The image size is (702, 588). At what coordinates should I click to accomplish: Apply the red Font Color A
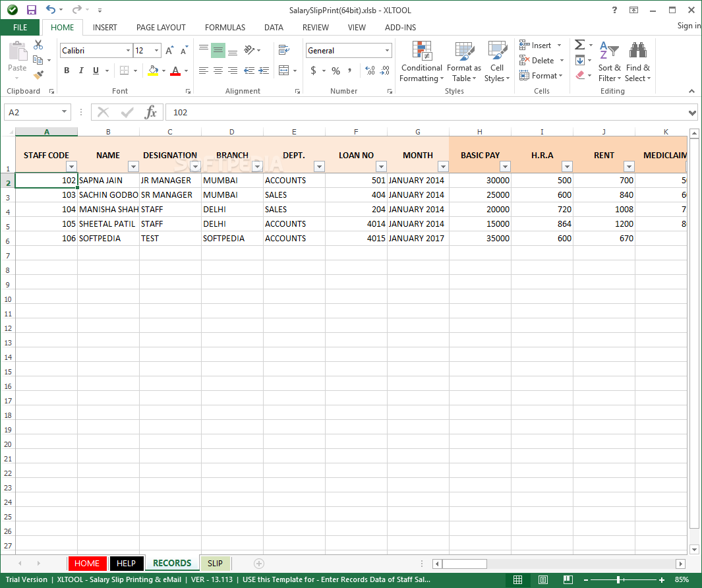(175, 71)
